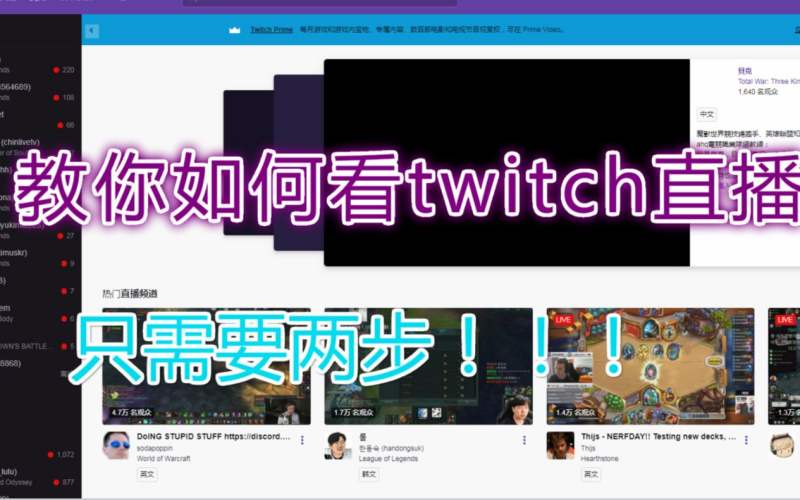Open the handongsuk League of Legends thumbnail
The image size is (800, 500).
click(x=429, y=366)
